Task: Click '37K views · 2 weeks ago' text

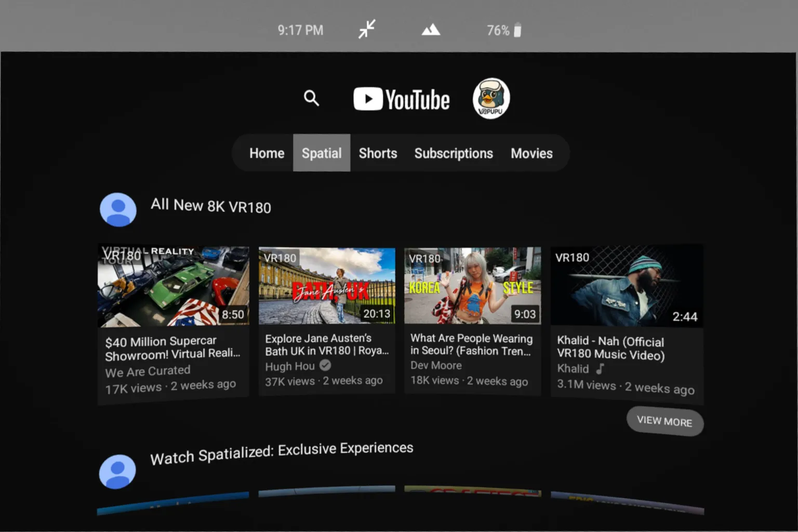Action: click(x=324, y=381)
